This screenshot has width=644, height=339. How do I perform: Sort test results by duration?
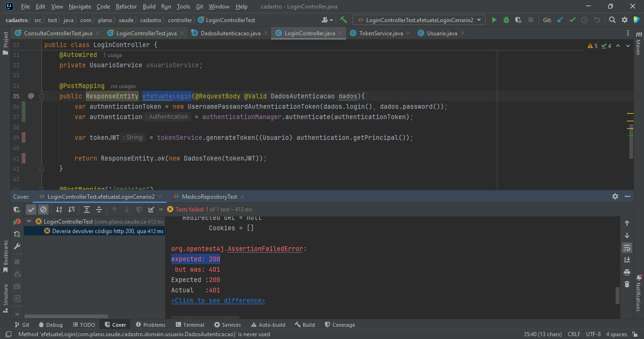coord(71,210)
